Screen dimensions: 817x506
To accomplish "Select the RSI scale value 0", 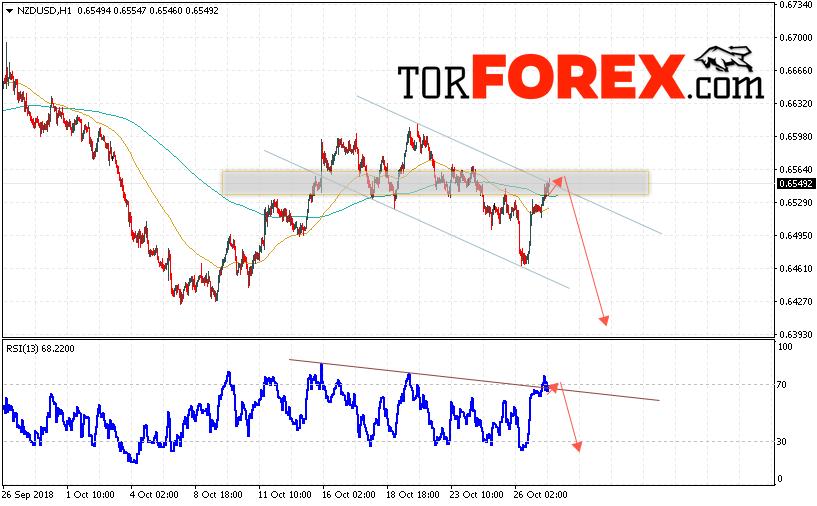I will [x=779, y=478].
